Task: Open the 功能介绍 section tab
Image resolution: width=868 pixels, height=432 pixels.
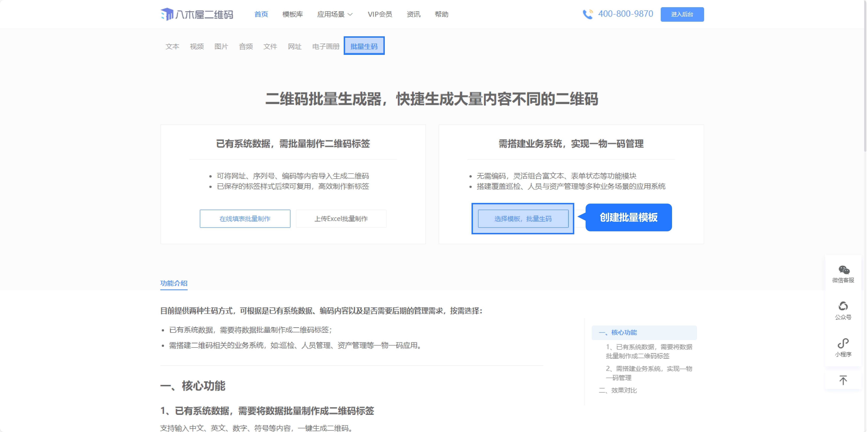Action: pyautogui.click(x=174, y=283)
